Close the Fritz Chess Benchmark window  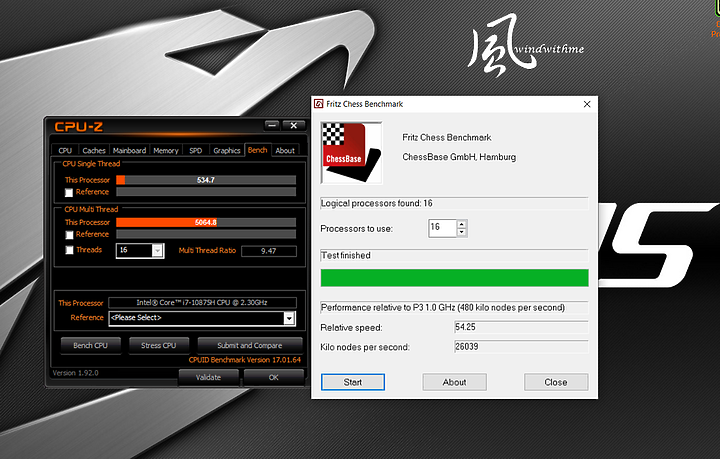pyautogui.click(x=586, y=104)
